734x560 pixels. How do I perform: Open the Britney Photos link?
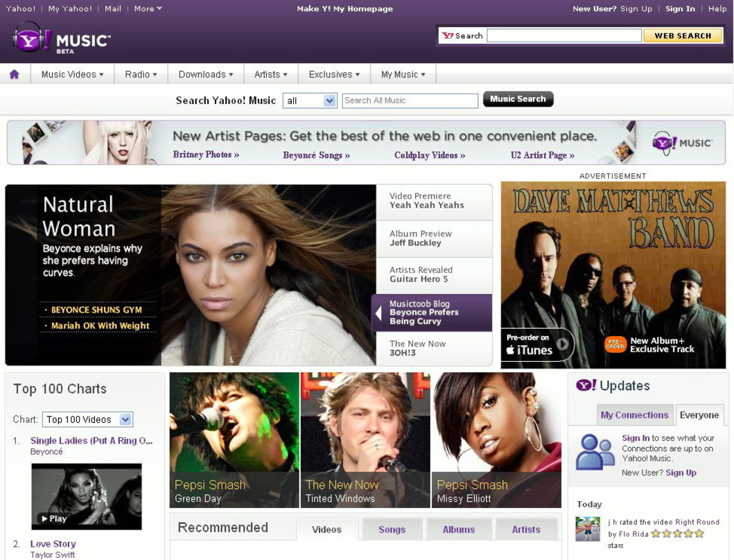coord(206,155)
